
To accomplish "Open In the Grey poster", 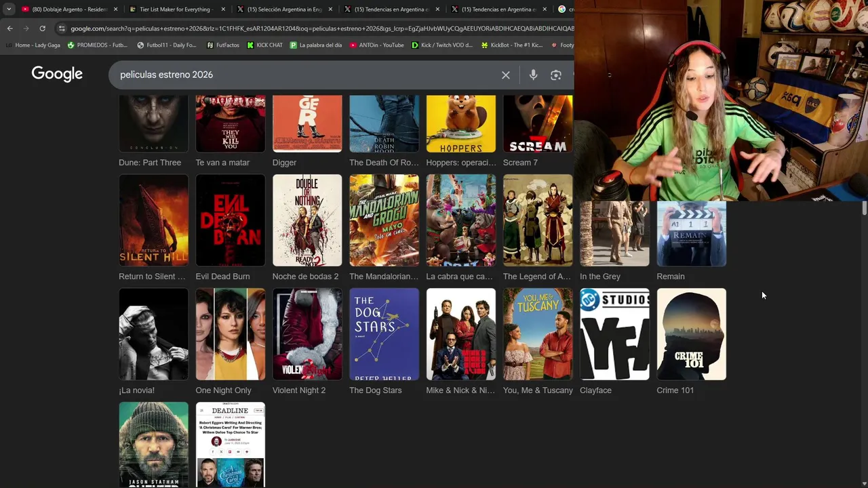I will (x=614, y=233).
